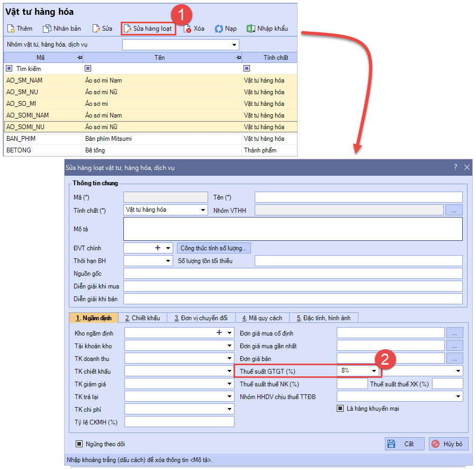Click the Sửa edit pencil icon
The image size is (476, 470).
[x=96, y=29]
